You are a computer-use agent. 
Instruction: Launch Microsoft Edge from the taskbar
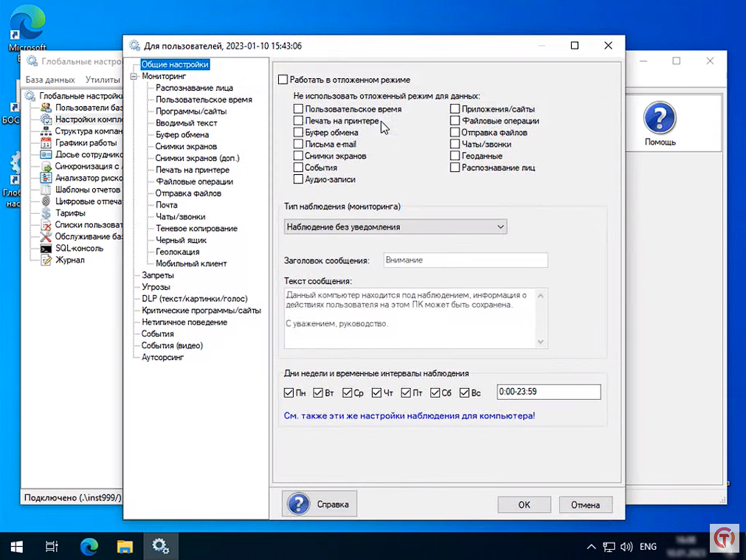coord(89,547)
